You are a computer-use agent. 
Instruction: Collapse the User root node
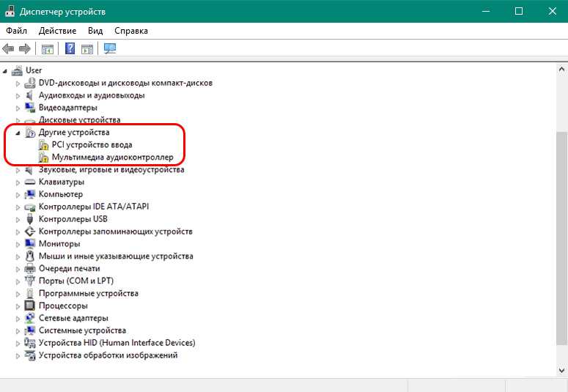click(x=4, y=71)
